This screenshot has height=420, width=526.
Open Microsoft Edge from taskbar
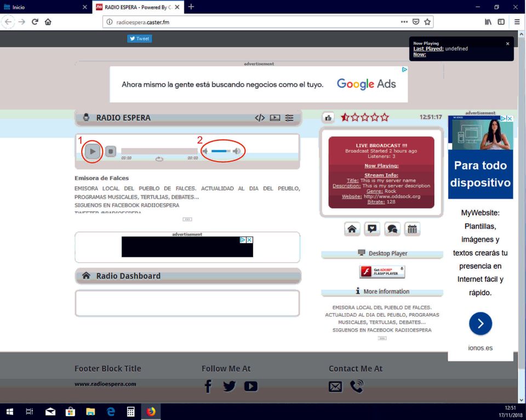tap(111, 412)
